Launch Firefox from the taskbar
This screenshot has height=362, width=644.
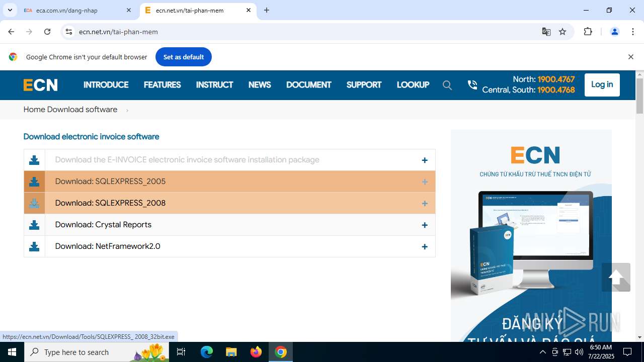point(256,352)
